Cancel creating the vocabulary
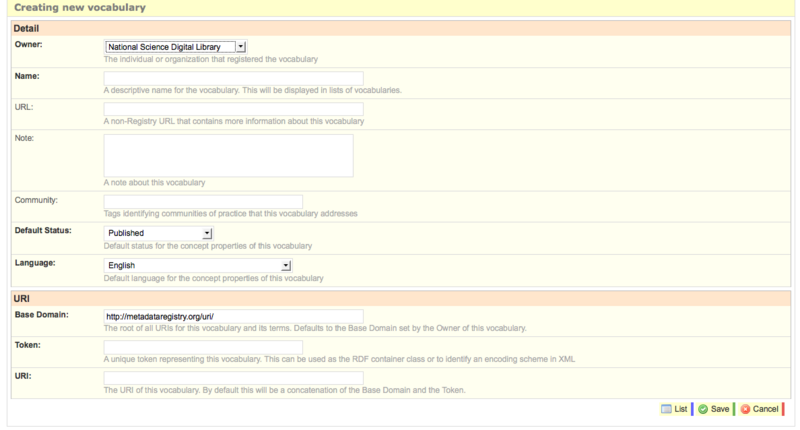This screenshot has width=800, height=430. 760,409
